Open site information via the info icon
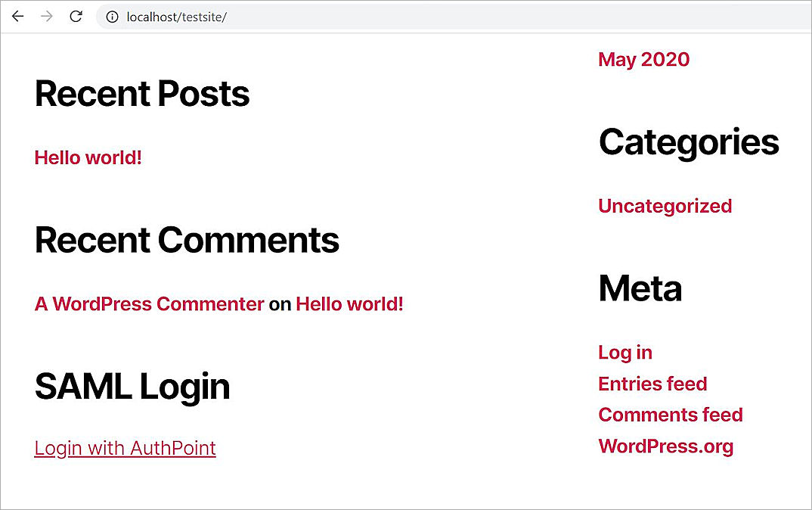This screenshot has width=812, height=510. pos(111,16)
